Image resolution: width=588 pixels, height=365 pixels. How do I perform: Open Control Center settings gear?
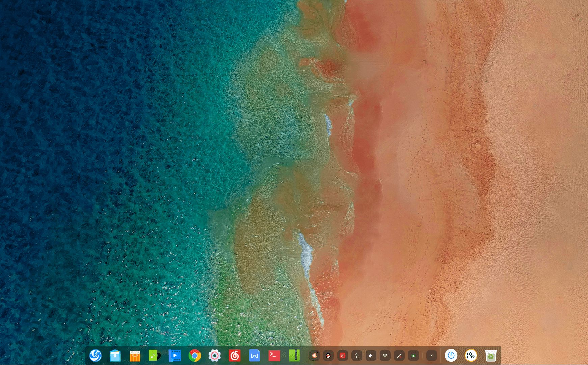[x=214, y=356]
